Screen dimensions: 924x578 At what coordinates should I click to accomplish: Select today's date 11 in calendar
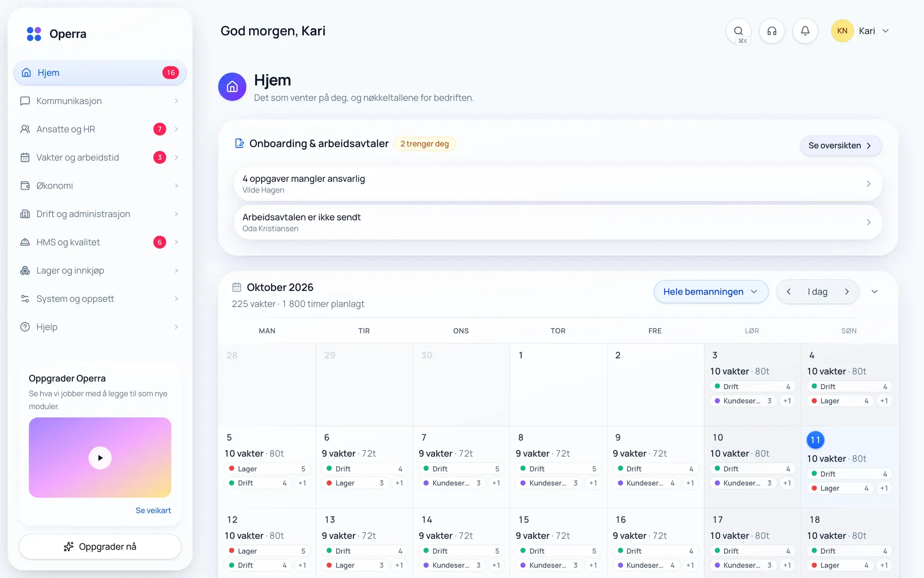point(815,440)
